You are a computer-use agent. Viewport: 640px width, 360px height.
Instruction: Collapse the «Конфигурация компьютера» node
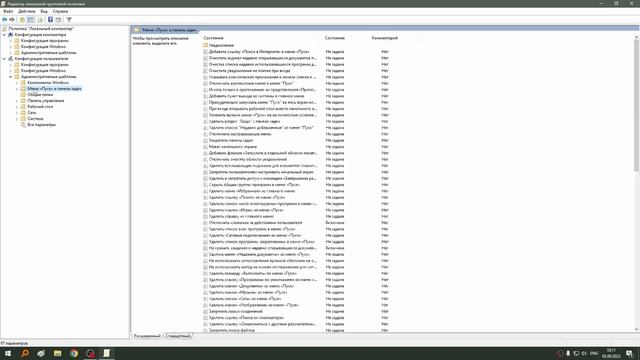pyautogui.click(x=4, y=35)
